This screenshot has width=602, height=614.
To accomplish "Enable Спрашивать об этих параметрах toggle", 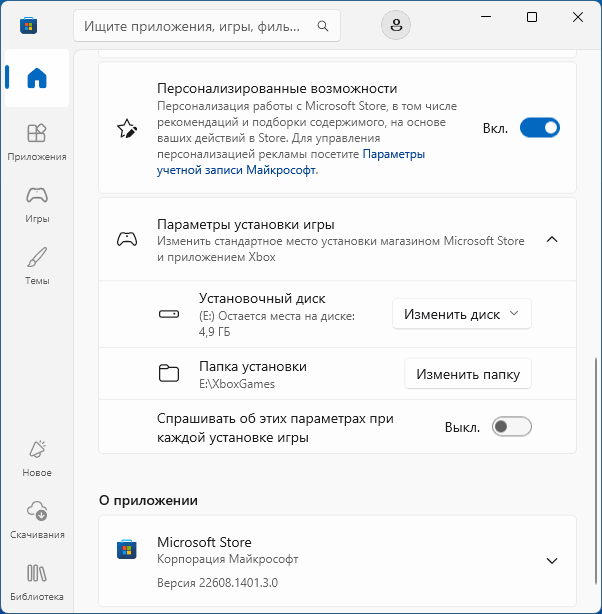I will (512, 426).
